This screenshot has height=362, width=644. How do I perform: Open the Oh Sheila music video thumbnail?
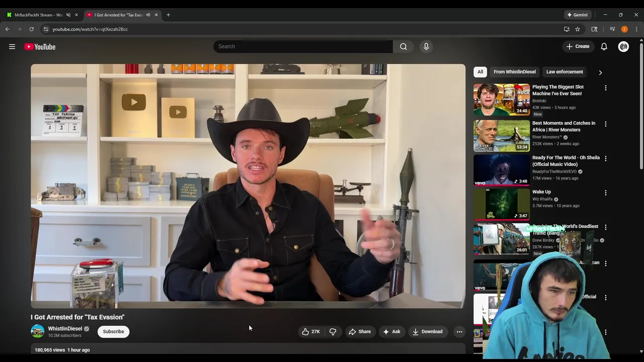coord(502,170)
